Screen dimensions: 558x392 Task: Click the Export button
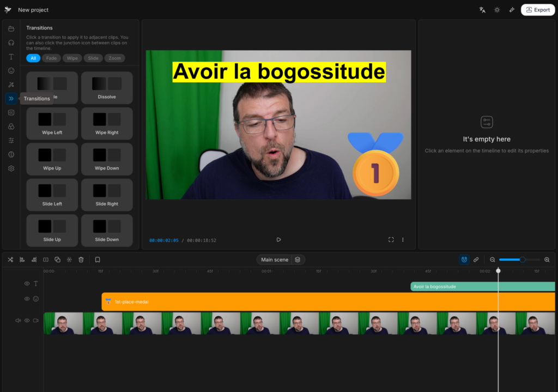[x=537, y=10]
